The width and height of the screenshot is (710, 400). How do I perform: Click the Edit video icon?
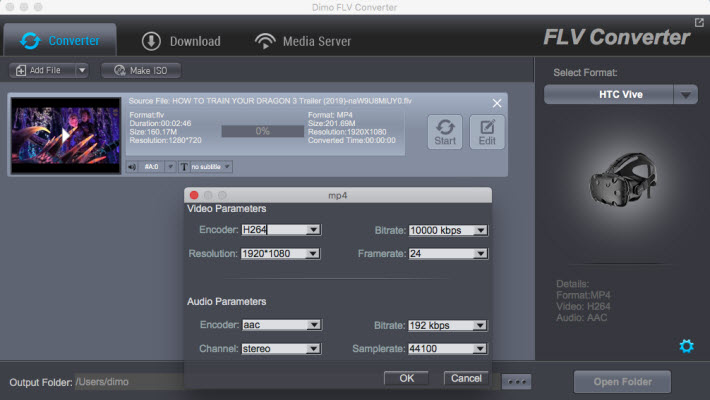pos(487,132)
